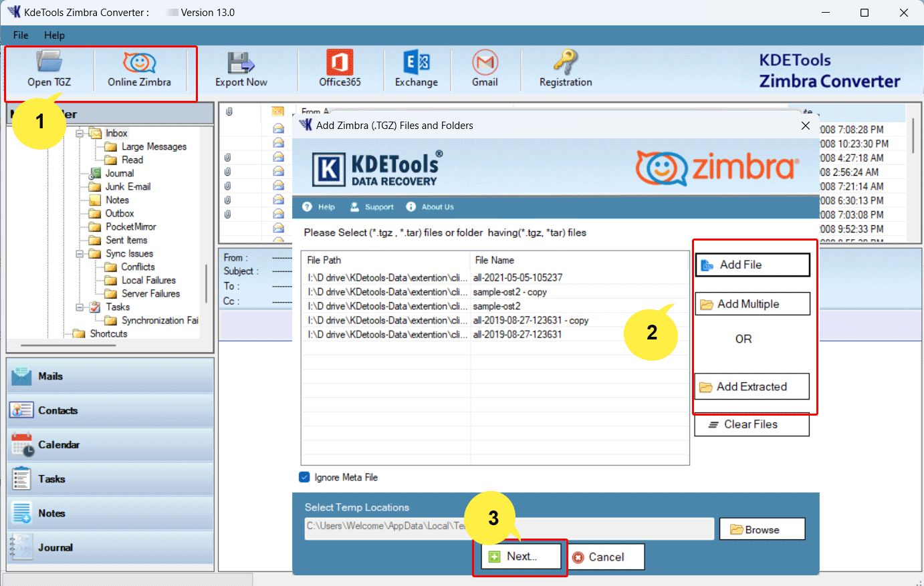Image resolution: width=924 pixels, height=586 pixels.
Task: Close the Add Zimbra Files dialog
Action: 806,126
